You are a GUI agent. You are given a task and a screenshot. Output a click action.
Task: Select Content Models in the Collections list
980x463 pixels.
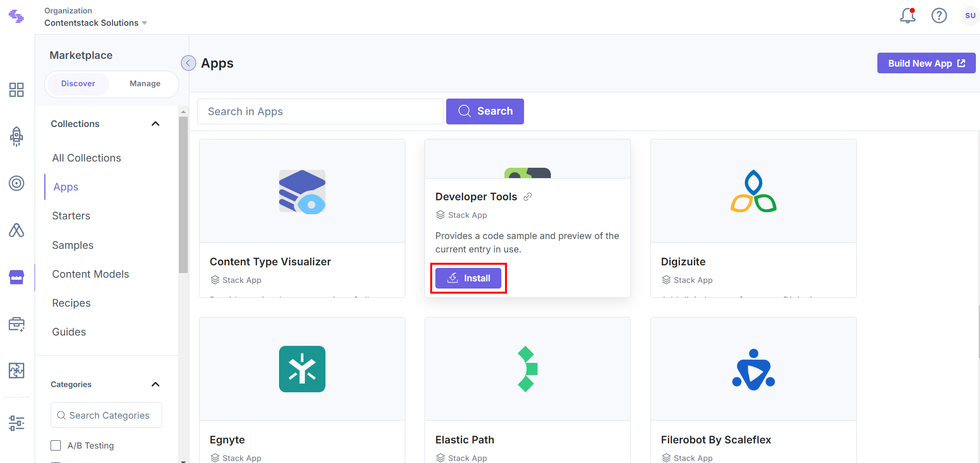pos(91,274)
